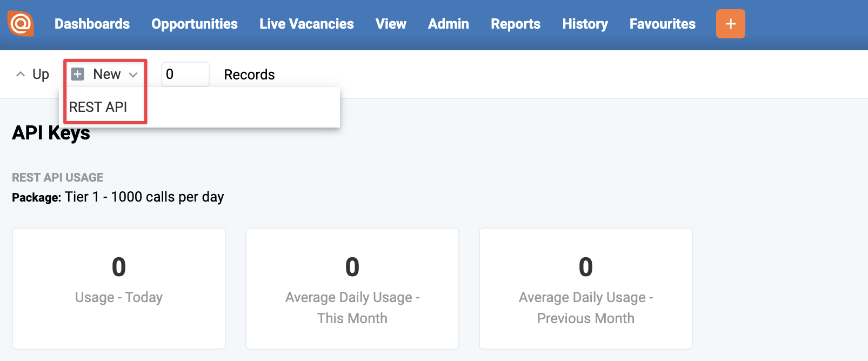This screenshot has height=361, width=868.
Task: Open the View menu
Action: pos(391,24)
